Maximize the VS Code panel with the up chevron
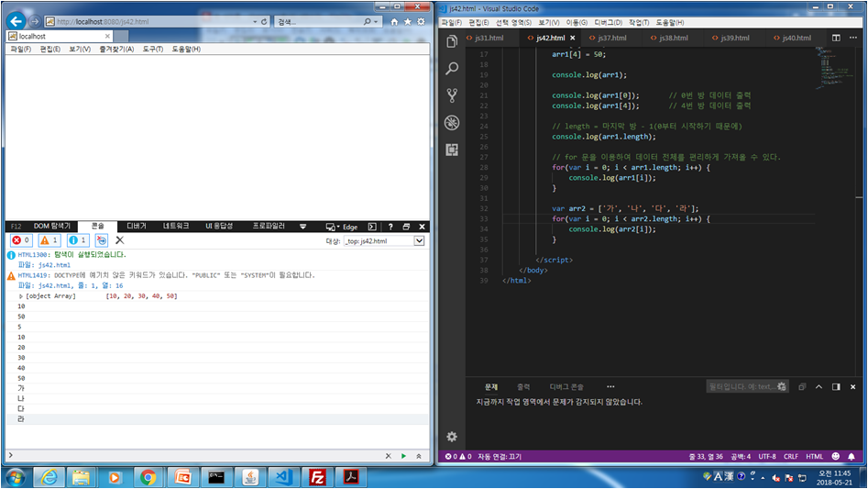 819,386
